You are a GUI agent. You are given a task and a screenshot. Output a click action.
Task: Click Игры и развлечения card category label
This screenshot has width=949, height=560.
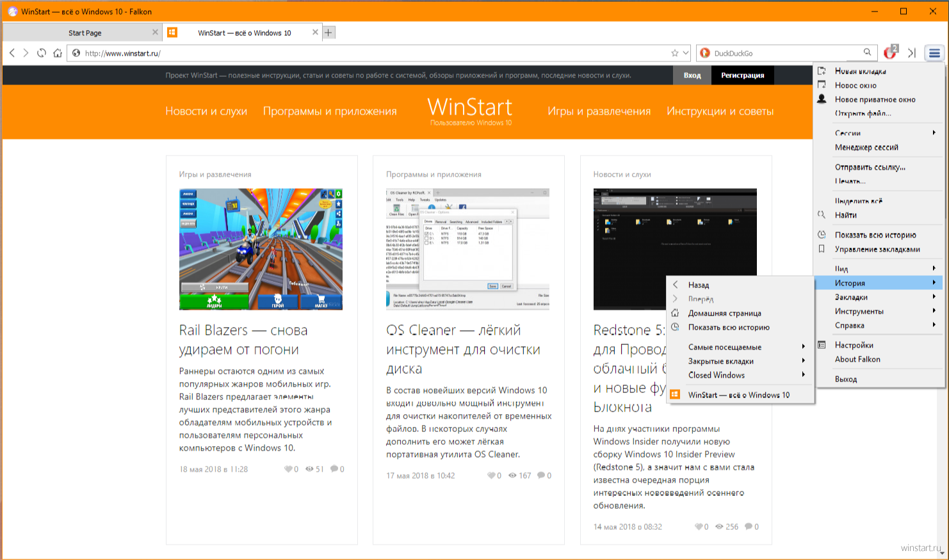(x=215, y=174)
